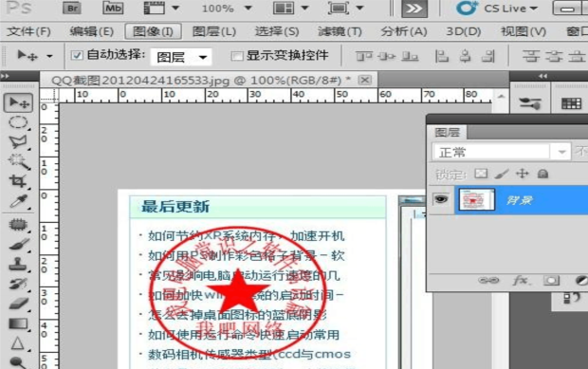Image resolution: width=588 pixels, height=369 pixels.
Task: Select the Clone Stamp tool
Action: point(18,264)
